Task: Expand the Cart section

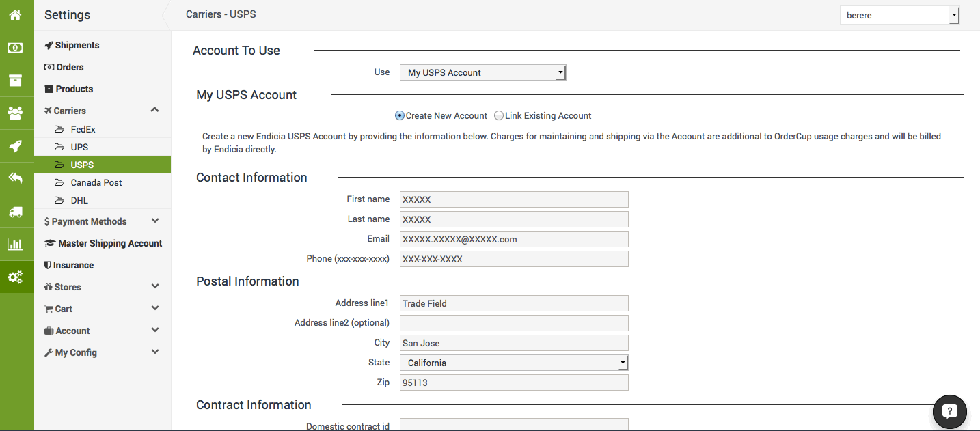Action: point(155,308)
